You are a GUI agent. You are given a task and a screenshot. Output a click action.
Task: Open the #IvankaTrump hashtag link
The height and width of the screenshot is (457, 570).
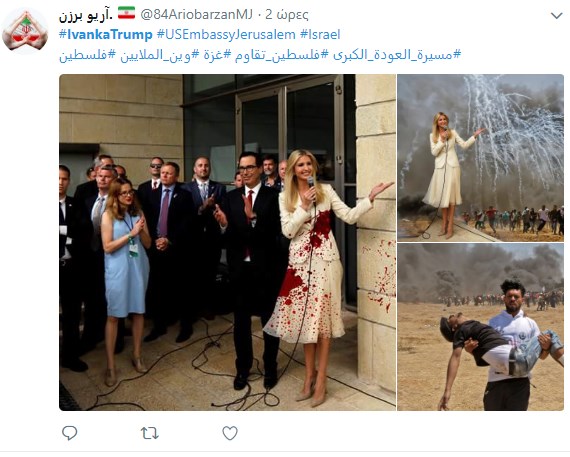tap(105, 35)
